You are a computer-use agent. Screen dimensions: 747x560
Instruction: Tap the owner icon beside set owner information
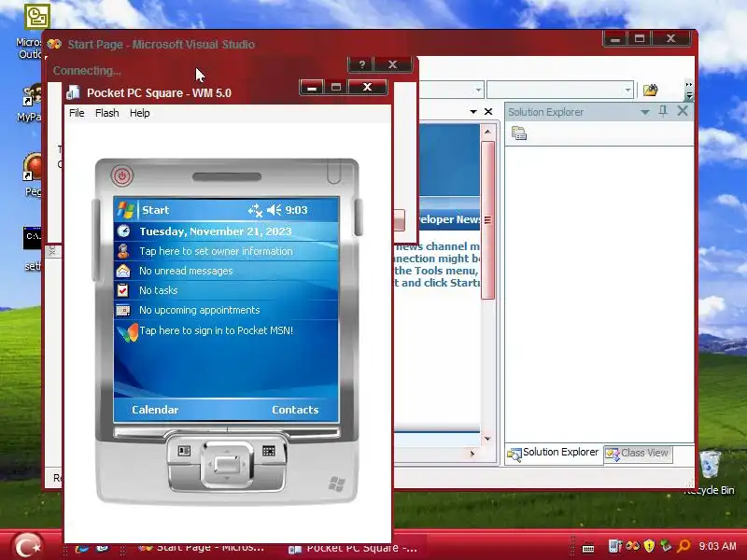tap(123, 251)
